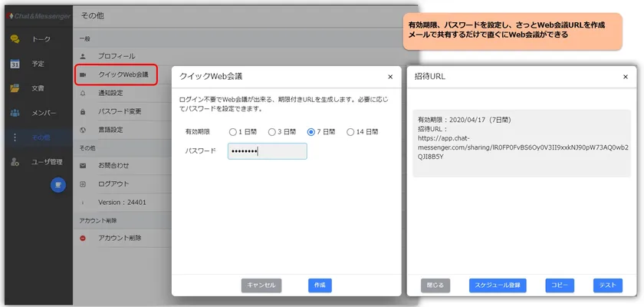Viewport: 644px width, 307px height.
Task: Click the コピー button for invitation URL
Action: tap(559, 286)
